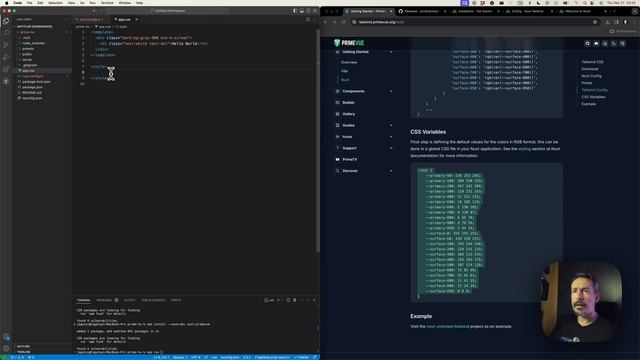This screenshot has height=360, width=640.
Task: Click the styling link in CSS Variables paragraph
Action: [524, 149]
